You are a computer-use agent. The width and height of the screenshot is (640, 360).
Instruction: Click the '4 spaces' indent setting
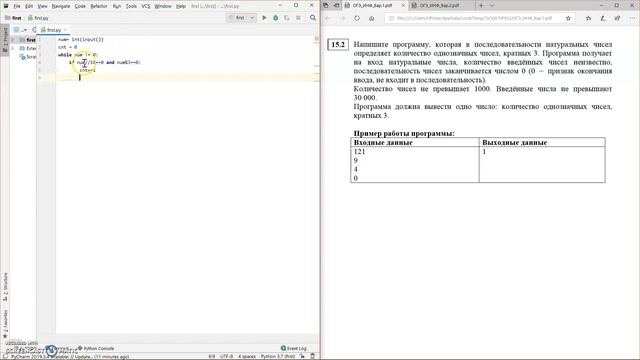coord(247,356)
